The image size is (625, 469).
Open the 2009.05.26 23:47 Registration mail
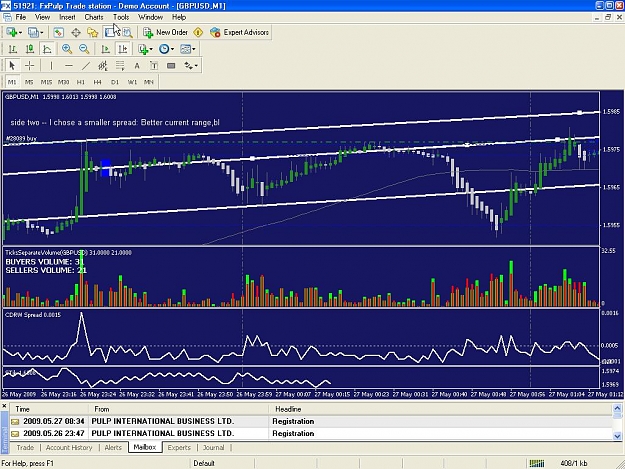(311, 434)
